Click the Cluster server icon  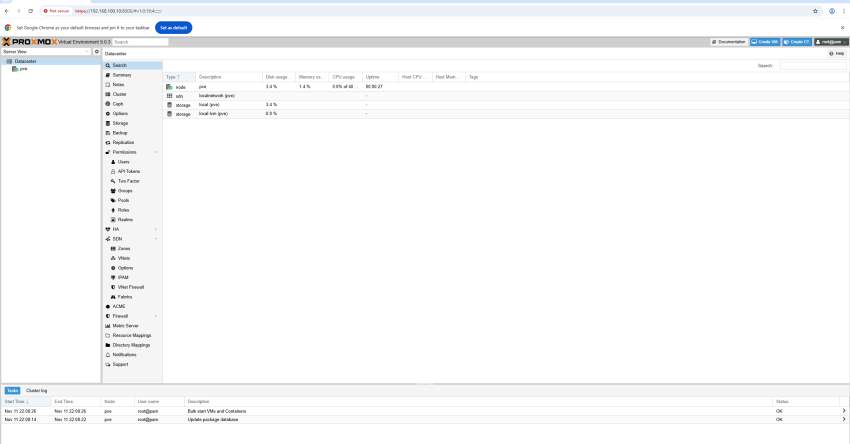[108, 94]
